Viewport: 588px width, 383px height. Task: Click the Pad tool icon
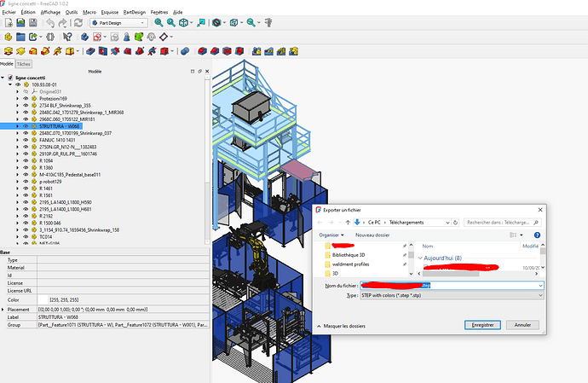click(9, 51)
